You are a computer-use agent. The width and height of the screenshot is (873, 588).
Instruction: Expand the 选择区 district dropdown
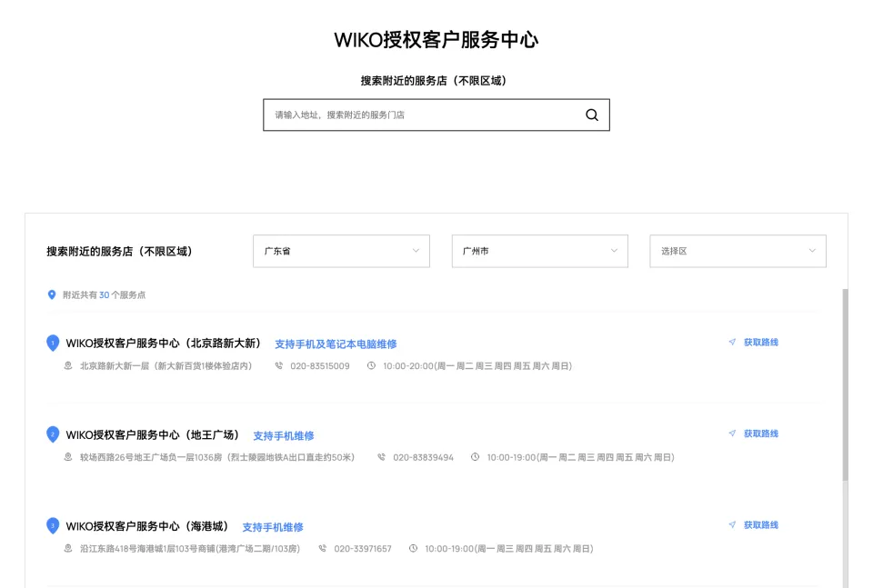click(737, 251)
